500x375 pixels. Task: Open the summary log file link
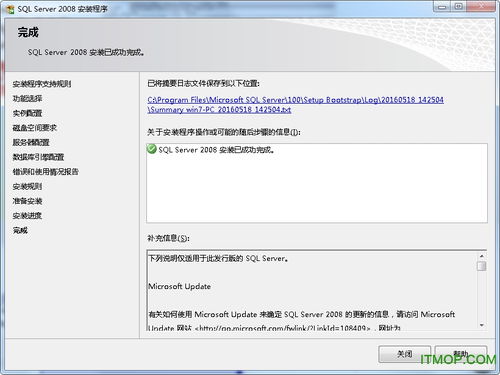coord(295,105)
